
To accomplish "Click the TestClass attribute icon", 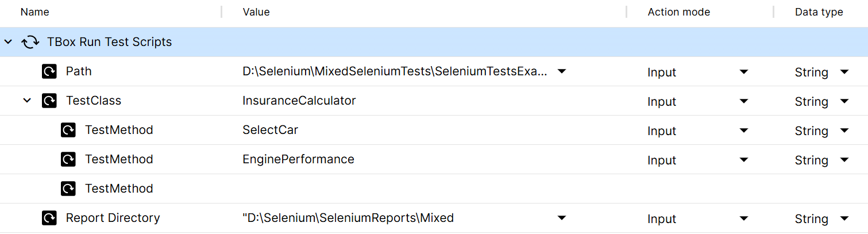I will click(x=49, y=101).
